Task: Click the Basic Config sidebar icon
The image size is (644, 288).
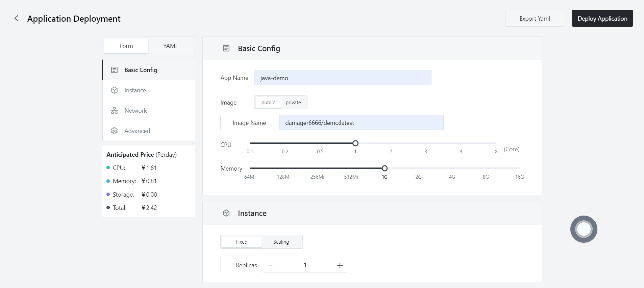Action: (x=115, y=70)
